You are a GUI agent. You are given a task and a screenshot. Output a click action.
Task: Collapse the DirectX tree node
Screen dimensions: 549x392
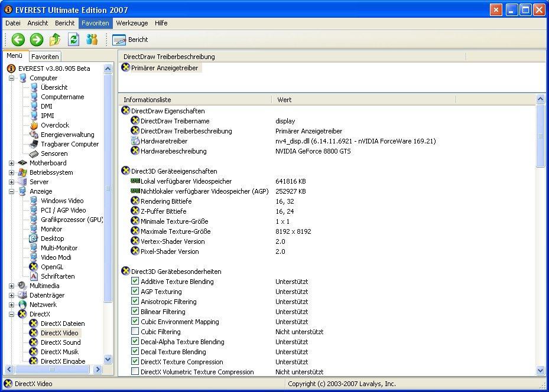pyautogui.click(x=12, y=314)
